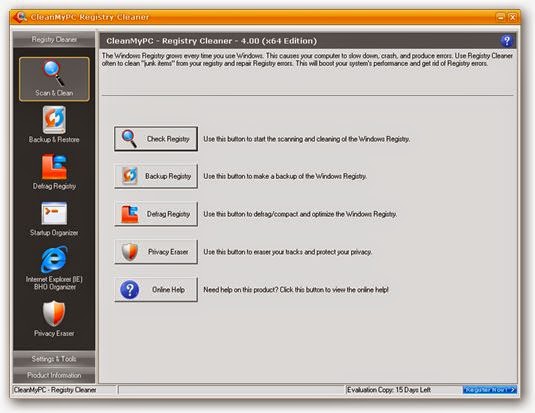The height and width of the screenshot is (413, 535).
Task: Click 'CleanMyPC - Registry Cleaner' status bar text
Action: (x=55, y=390)
